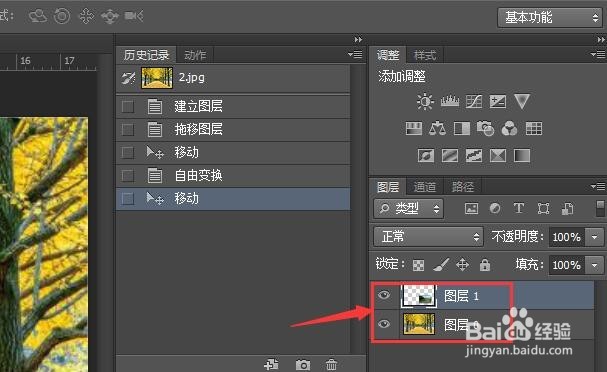The image size is (607, 372).
Task: Add Posterize adjustment
Action: (x=450, y=156)
